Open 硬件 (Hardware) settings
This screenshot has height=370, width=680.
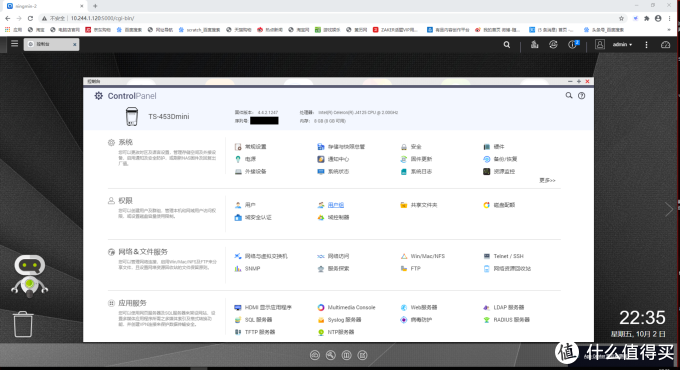tap(494, 147)
